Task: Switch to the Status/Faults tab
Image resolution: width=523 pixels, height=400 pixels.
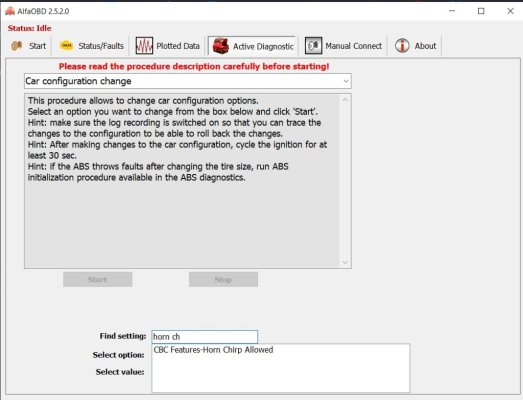Action: pos(91,46)
